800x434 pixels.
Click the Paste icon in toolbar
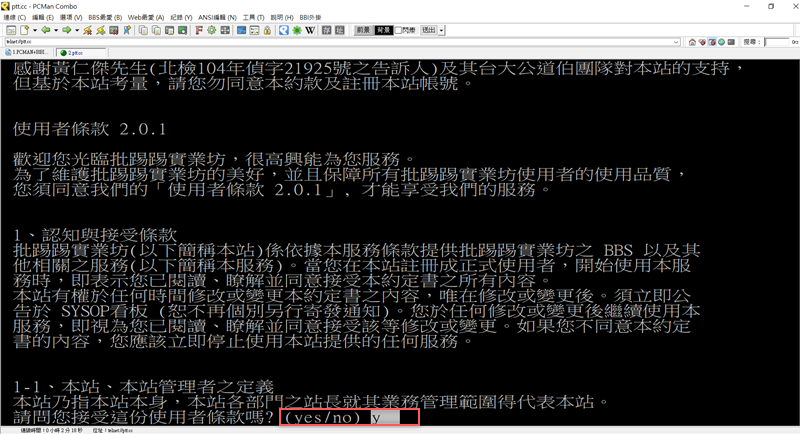[x=156, y=30]
